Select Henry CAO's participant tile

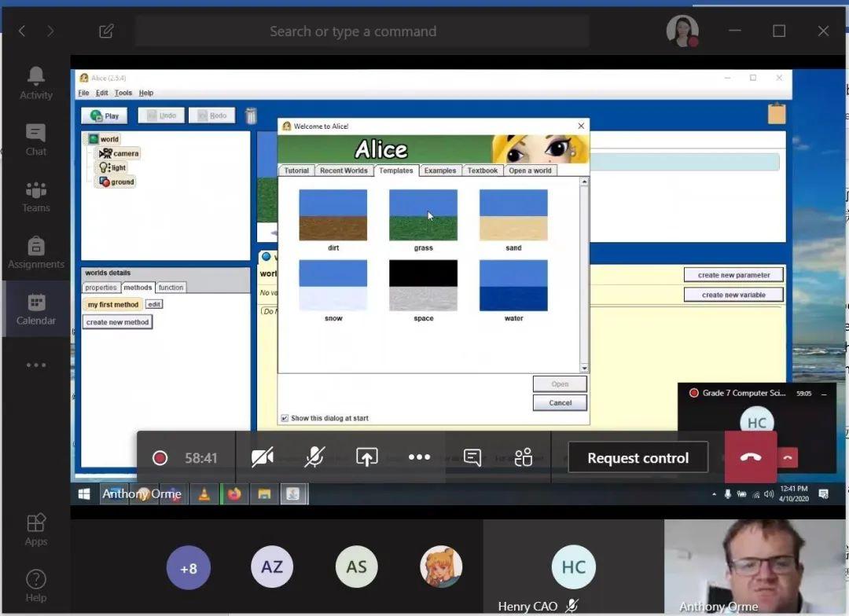573,566
